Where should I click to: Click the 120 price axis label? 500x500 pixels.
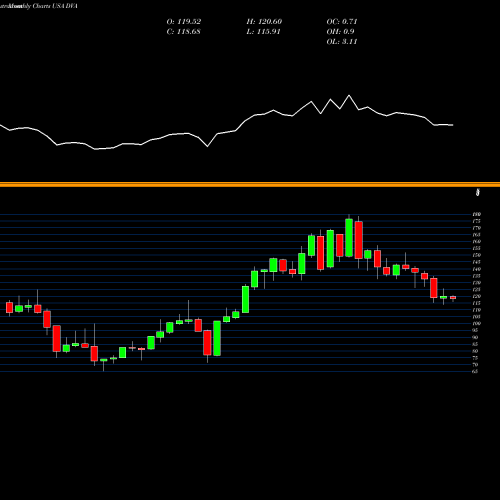(476, 296)
